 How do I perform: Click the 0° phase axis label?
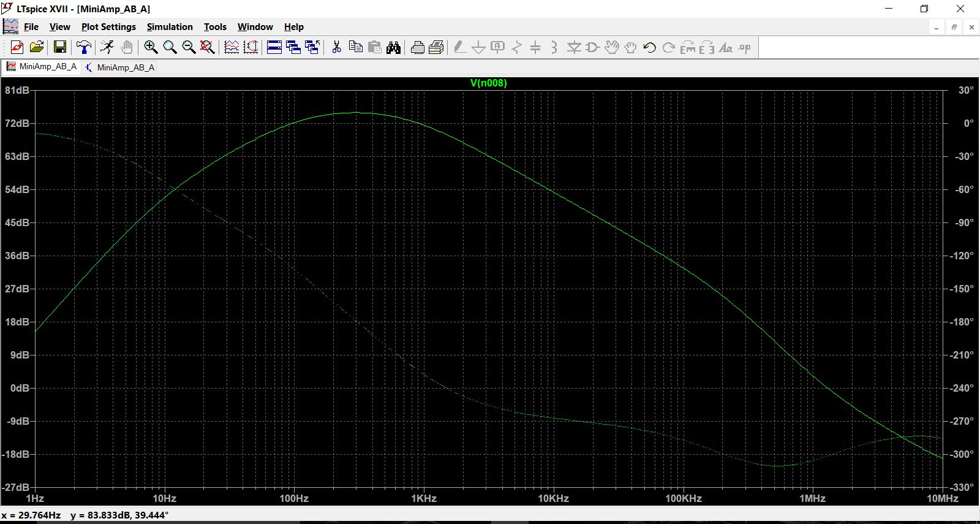tap(968, 123)
